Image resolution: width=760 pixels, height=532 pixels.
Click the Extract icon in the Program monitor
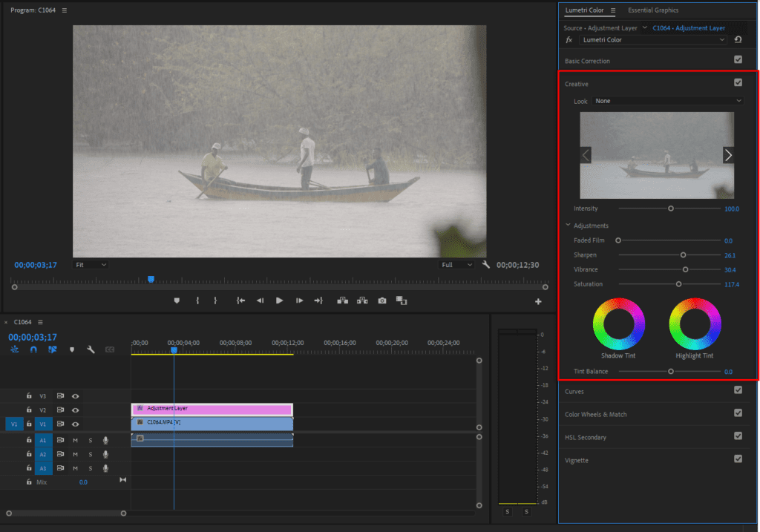tap(361, 301)
